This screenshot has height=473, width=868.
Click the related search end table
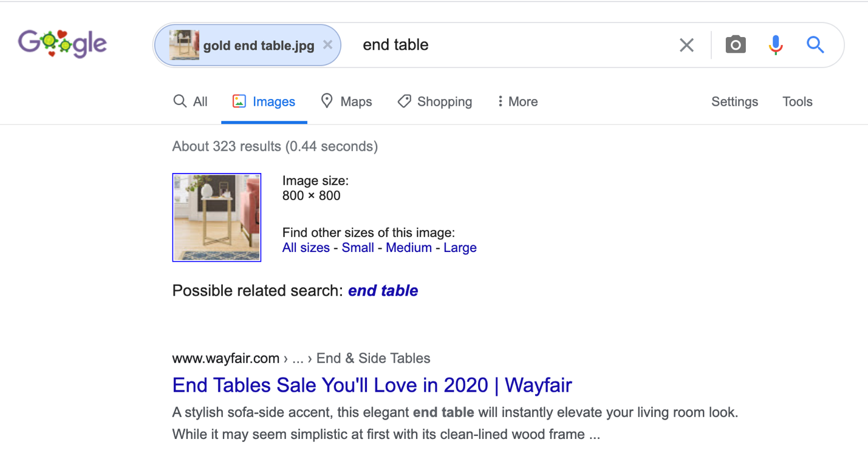click(383, 290)
